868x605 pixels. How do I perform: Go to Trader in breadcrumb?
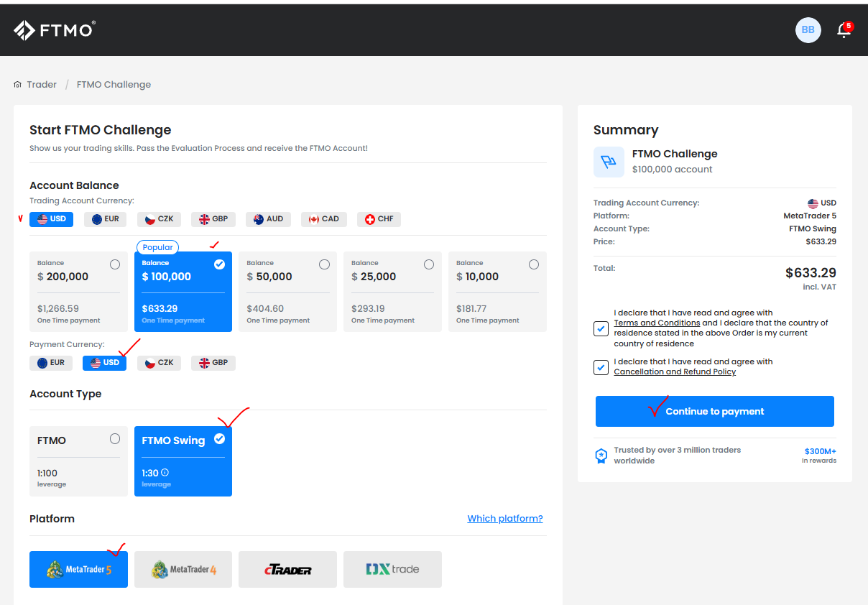pyautogui.click(x=42, y=85)
